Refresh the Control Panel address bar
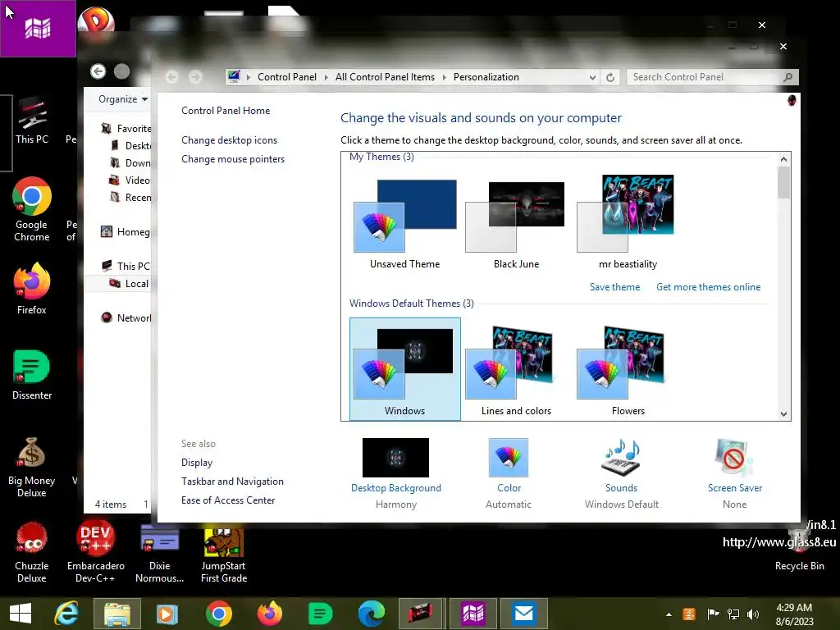 point(610,77)
